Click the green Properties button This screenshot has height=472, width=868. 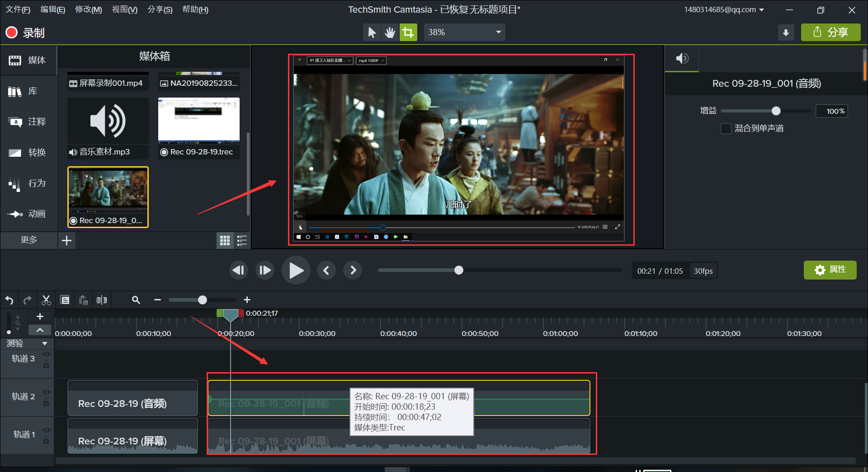tap(830, 270)
